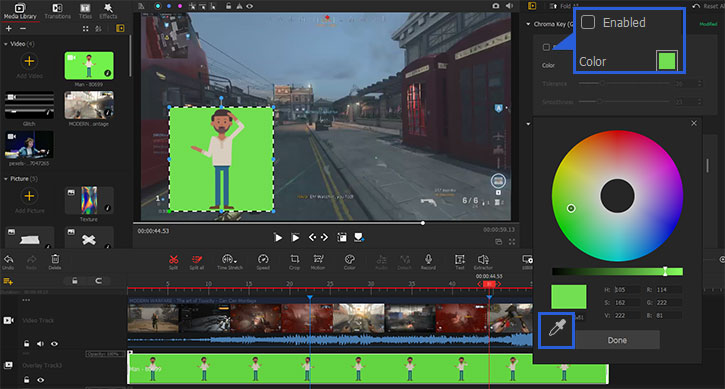Screen dimensions: 725x389
Task: Click the red Split scissors tool
Action: click(x=173, y=262)
